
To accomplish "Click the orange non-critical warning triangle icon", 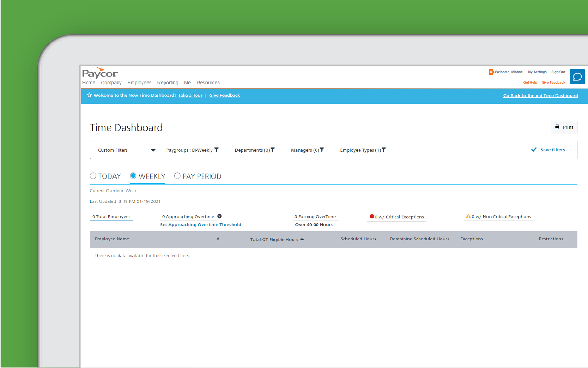I will [468, 216].
